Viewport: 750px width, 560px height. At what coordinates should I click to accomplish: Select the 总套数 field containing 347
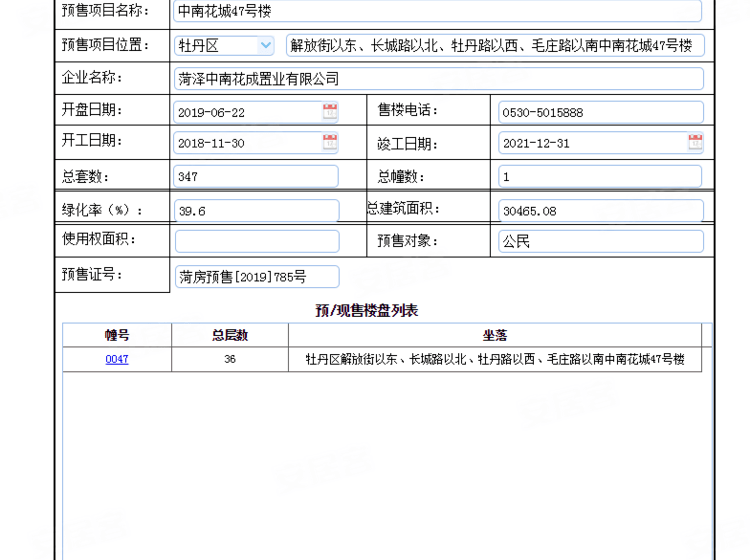[256, 177]
